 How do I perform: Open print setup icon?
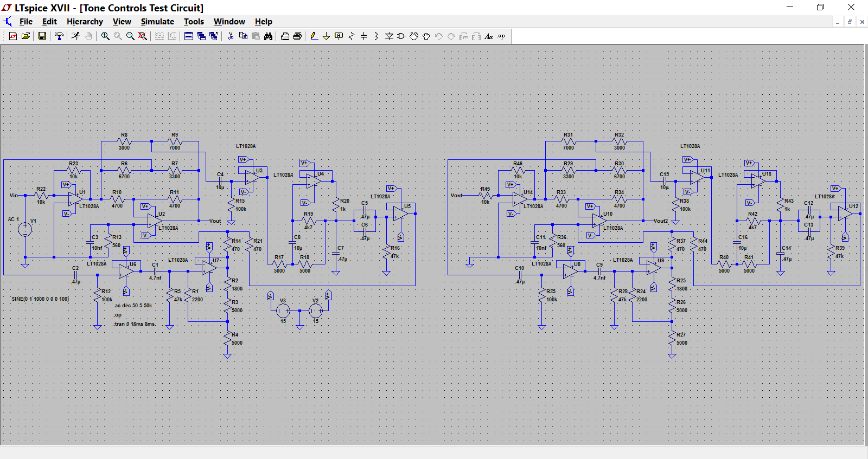[285, 36]
